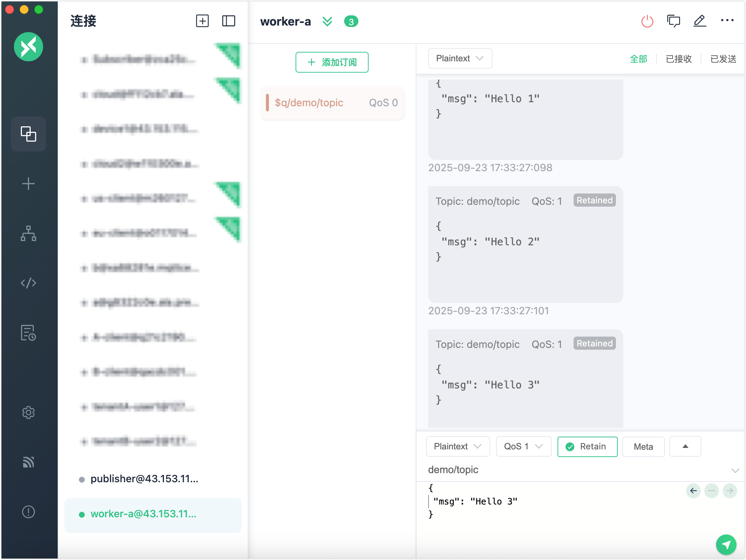Open the received Plaintext format dropdown
The width and height of the screenshot is (746, 560).
[460, 58]
